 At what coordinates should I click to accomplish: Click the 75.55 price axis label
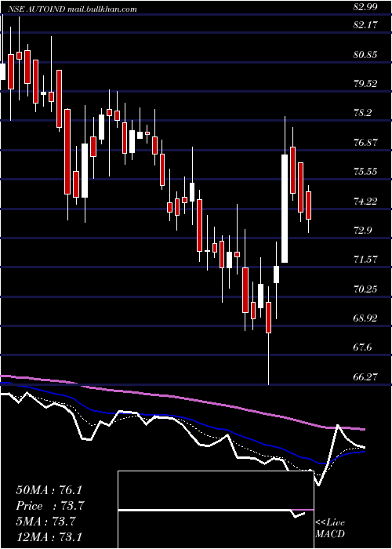click(x=365, y=172)
